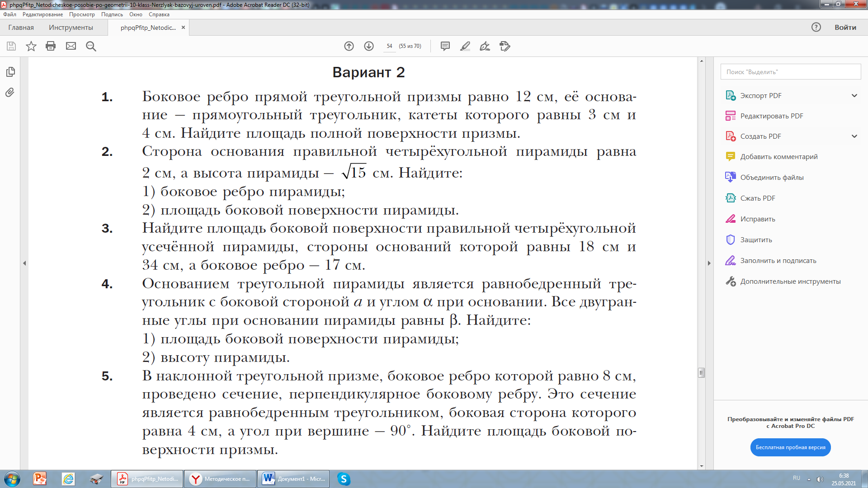The image size is (868, 488).
Task: Open the Окно menu
Action: pyautogui.click(x=136, y=14)
